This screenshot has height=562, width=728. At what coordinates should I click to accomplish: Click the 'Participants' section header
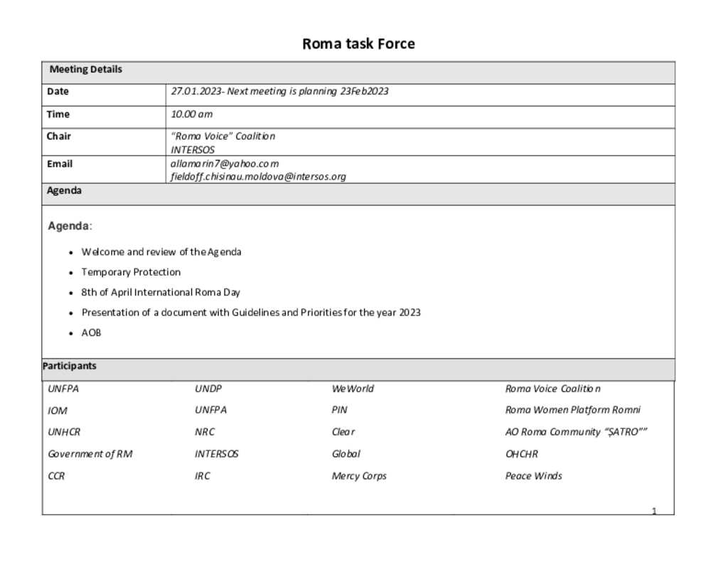pos(358,369)
